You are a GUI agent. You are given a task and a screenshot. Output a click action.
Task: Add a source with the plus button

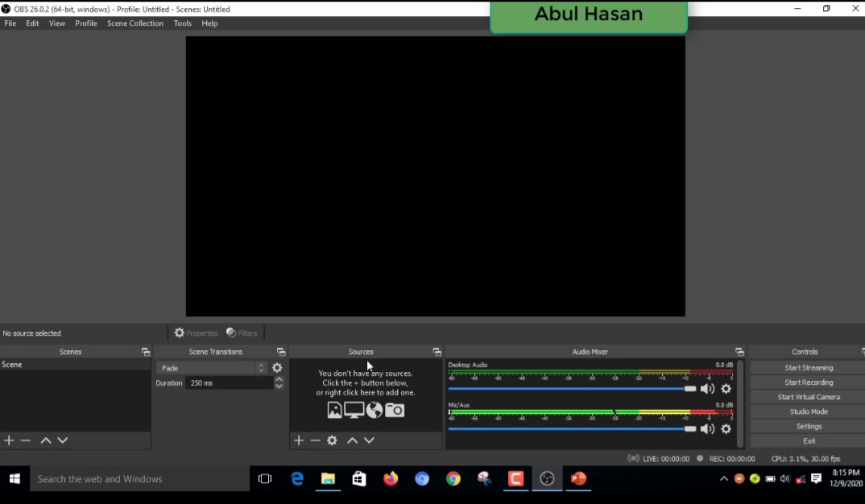click(299, 440)
